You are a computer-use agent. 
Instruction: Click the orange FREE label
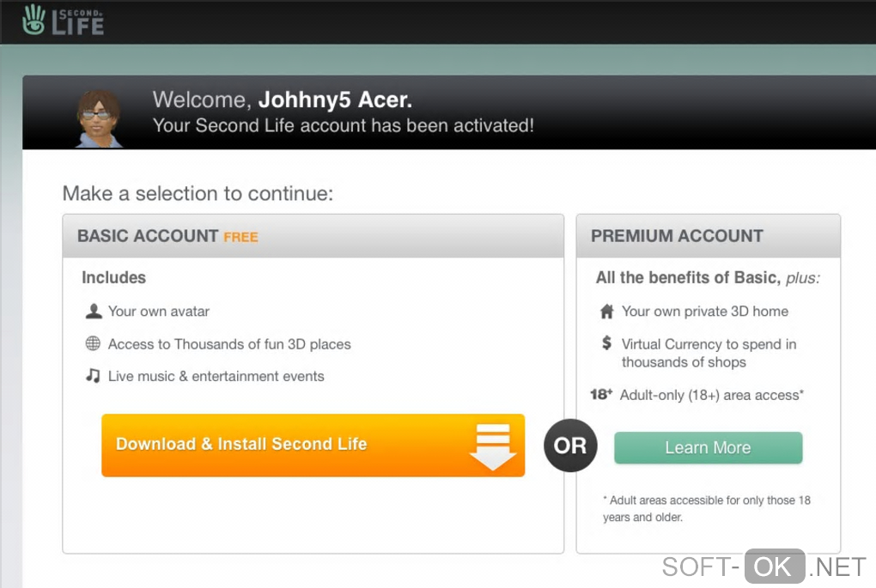[x=240, y=237]
